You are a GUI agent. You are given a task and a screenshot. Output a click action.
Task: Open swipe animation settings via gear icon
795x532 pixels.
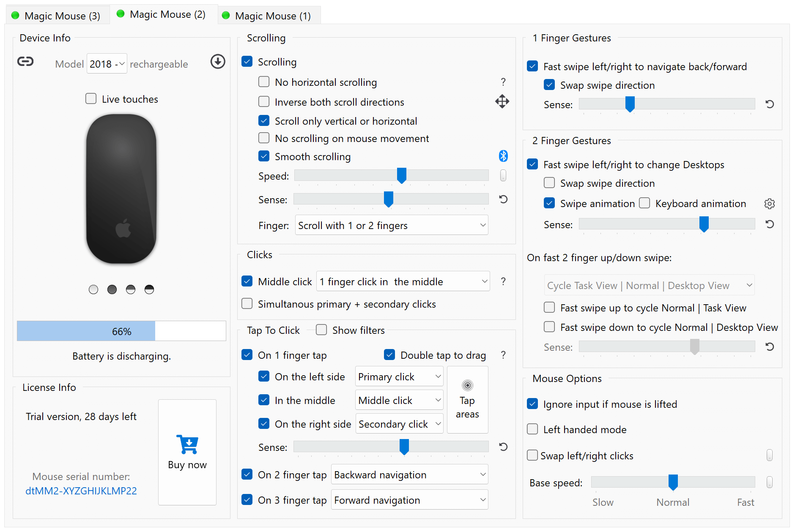(769, 203)
